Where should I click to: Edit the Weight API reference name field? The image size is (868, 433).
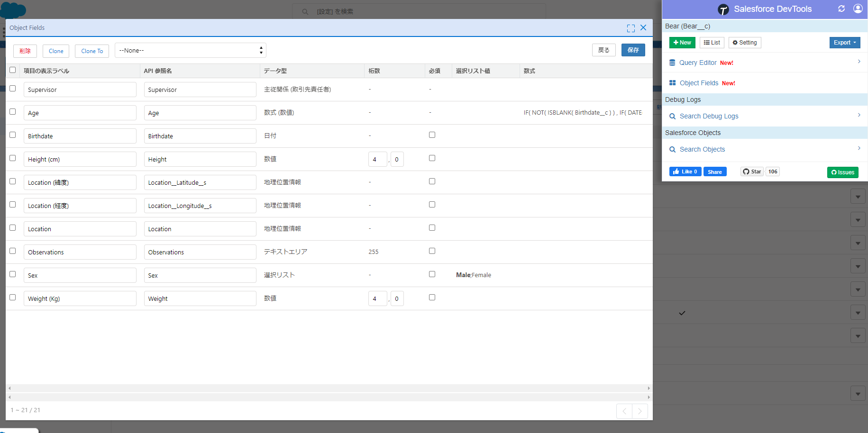pyautogui.click(x=200, y=298)
